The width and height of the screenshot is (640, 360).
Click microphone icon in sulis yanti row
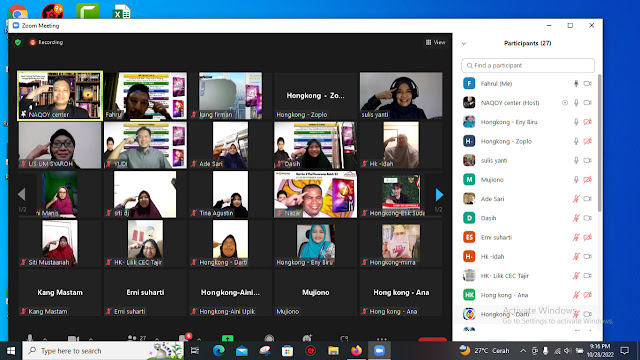(x=576, y=160)
